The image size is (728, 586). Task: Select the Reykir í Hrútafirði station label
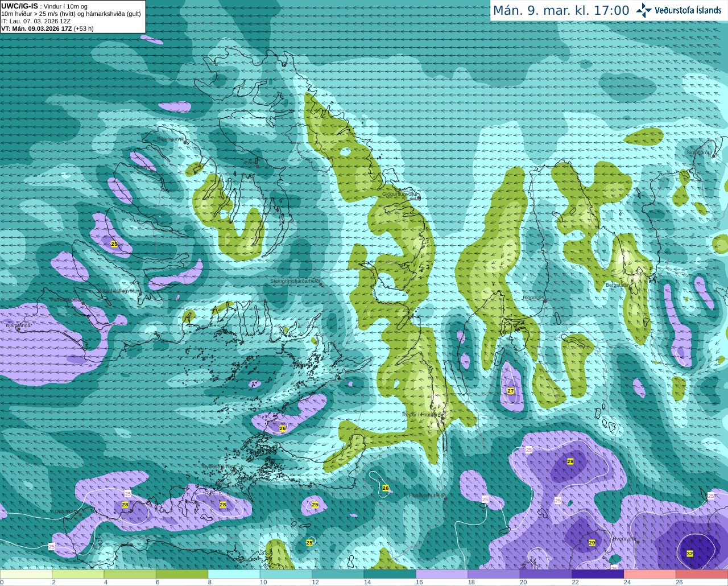coord(421,414)
